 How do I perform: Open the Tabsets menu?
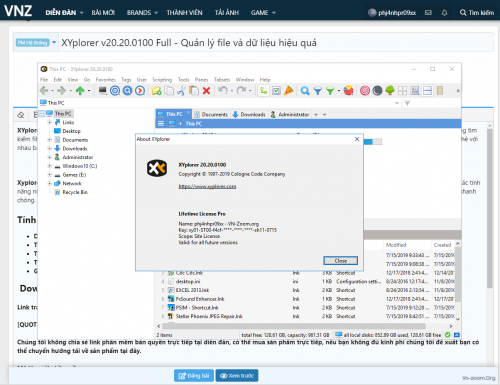(222, 80)
